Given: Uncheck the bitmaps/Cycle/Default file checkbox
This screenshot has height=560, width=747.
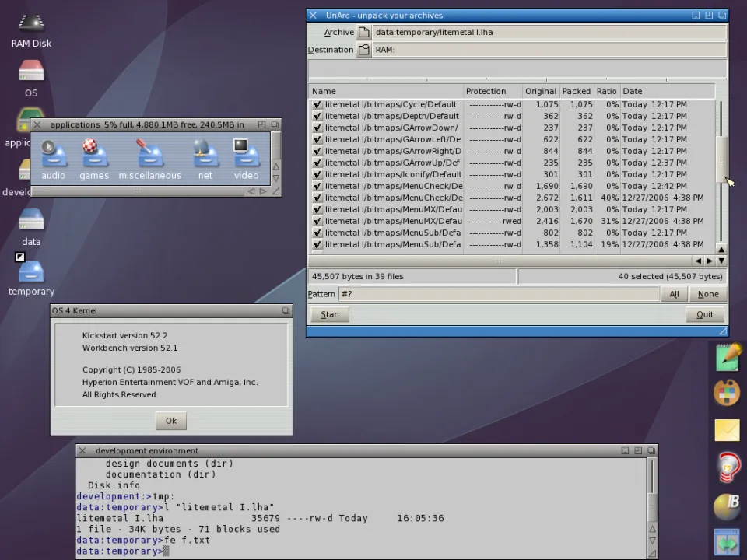Looking at the screenshot, I should point(317,104).
